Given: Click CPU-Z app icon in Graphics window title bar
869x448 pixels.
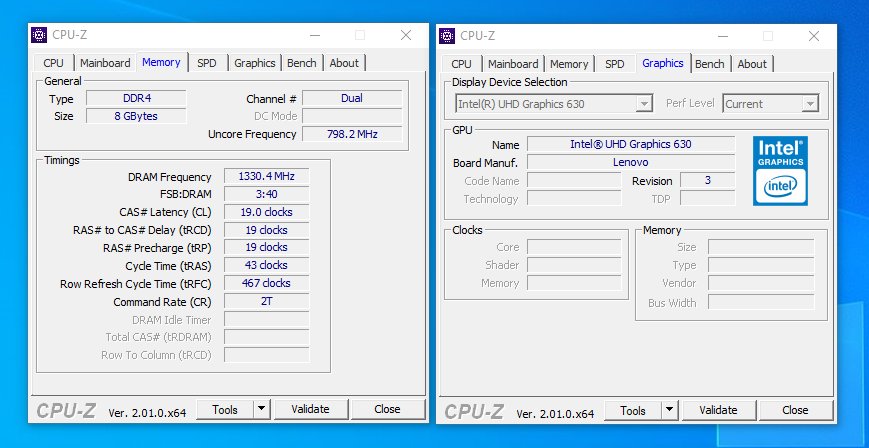Looking at the screenshot, I should (x=447, y=36).
